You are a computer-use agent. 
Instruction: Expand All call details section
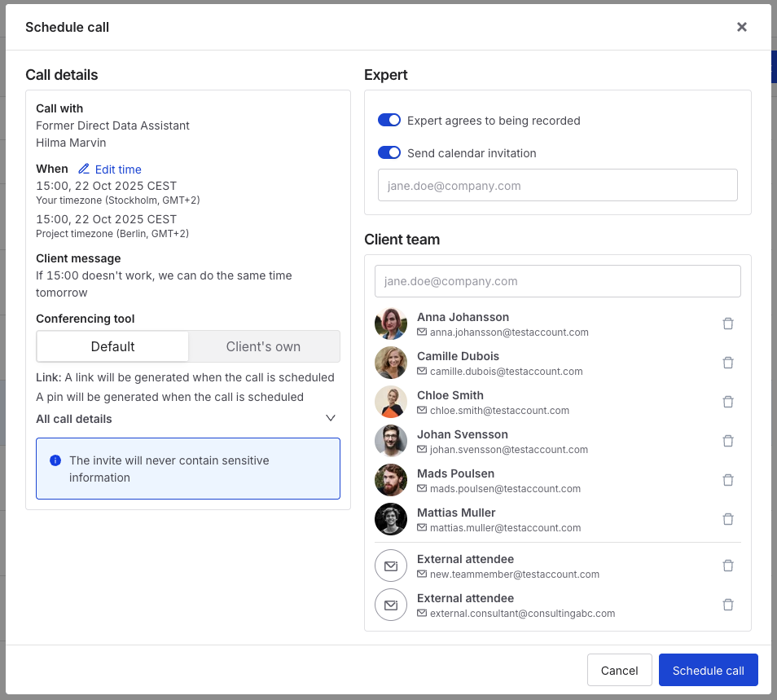tap(330, 419)
